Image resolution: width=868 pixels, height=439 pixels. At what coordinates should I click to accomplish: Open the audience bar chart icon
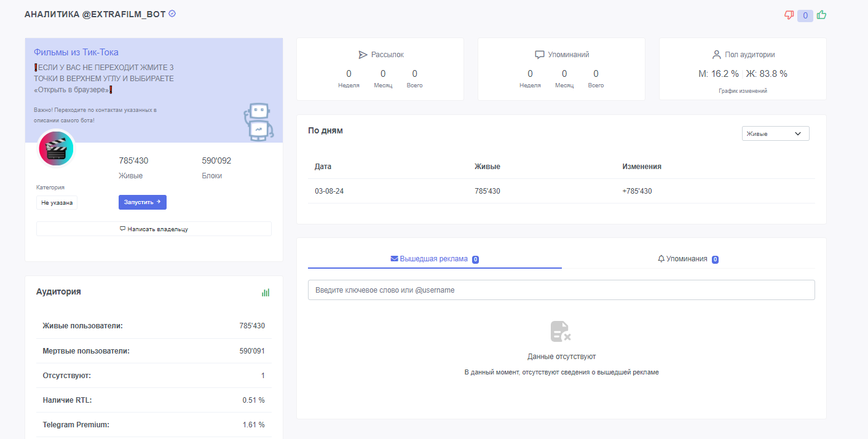click(x=266, y=293)
